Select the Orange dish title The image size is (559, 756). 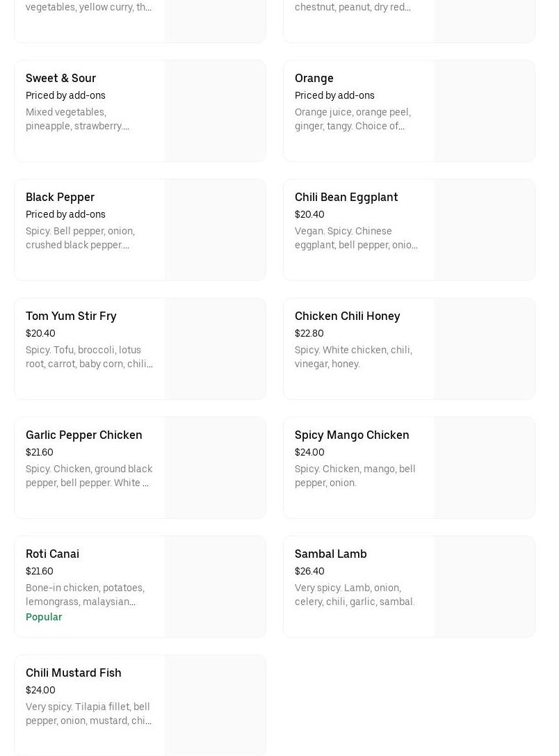click(x=314, y=78)
